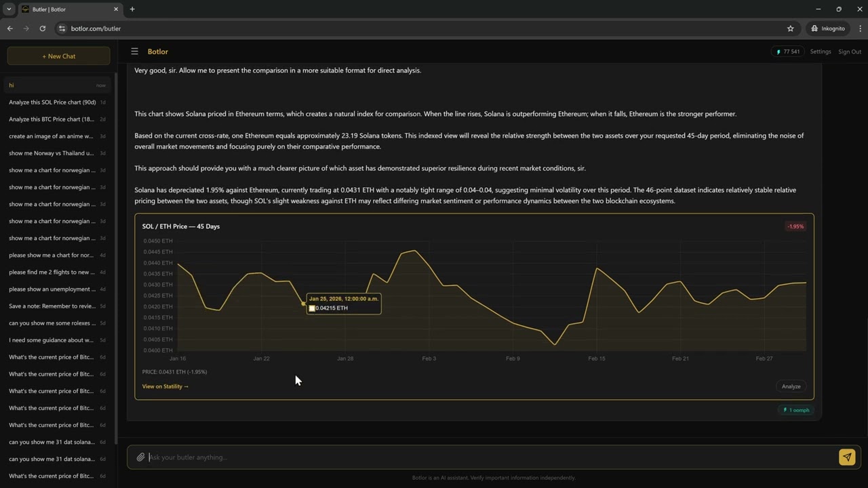Image resolution: width=868 pixels, height=488 pixels.
Task: Click the Analyze chart button
Action: click(x=791, y=386)
